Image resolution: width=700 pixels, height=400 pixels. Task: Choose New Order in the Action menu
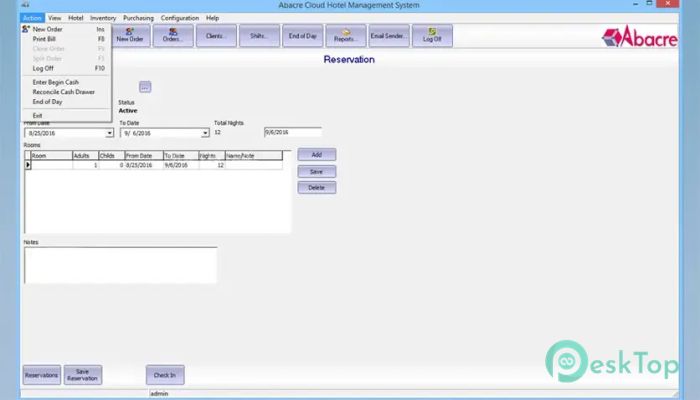coord(66,29)
